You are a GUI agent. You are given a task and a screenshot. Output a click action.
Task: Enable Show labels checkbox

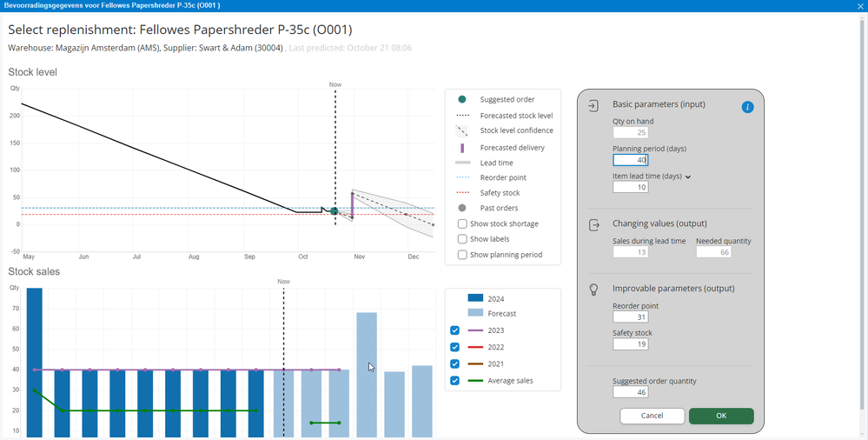coord(462,239)
